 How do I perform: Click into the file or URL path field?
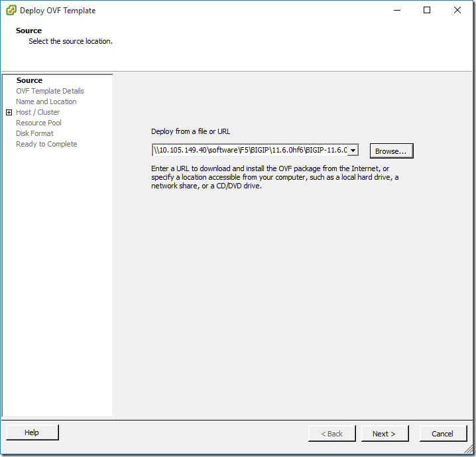[x=249, y=151]
